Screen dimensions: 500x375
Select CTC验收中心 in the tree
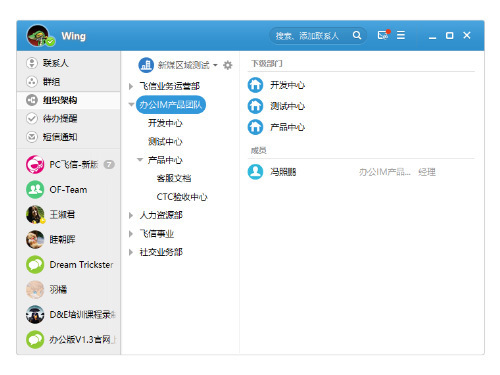point(182,197)
